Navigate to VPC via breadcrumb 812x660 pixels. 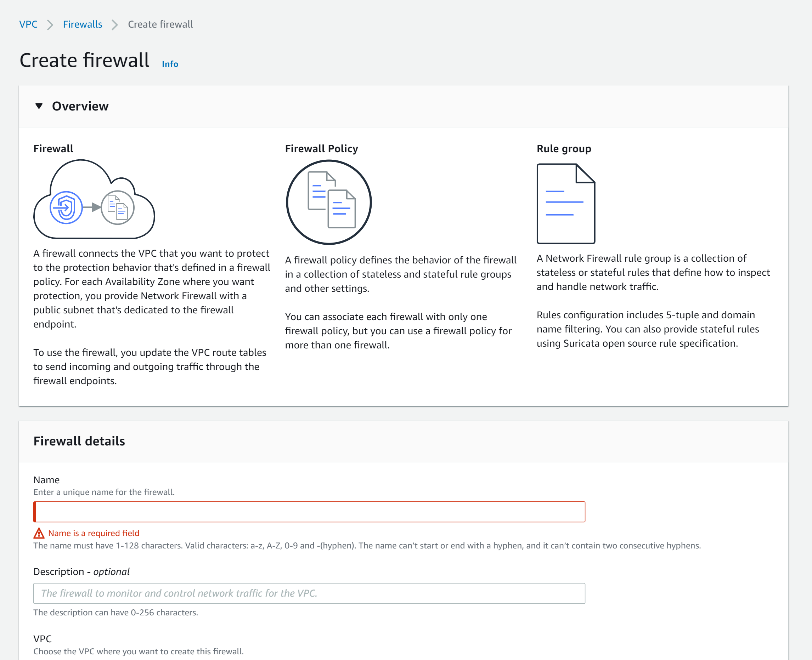28,24
